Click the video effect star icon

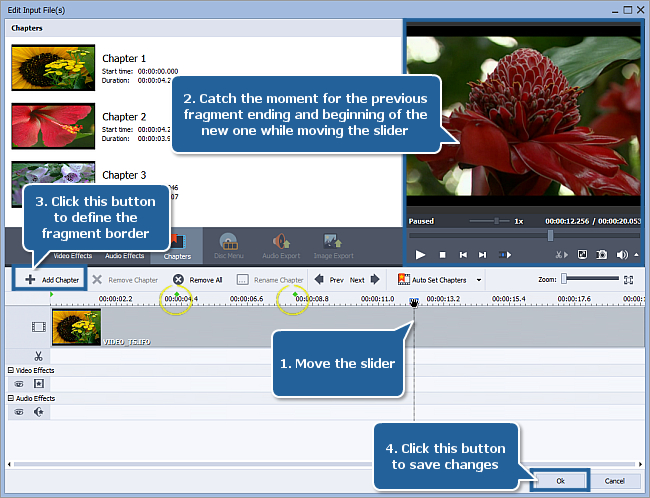pos(39,384)
